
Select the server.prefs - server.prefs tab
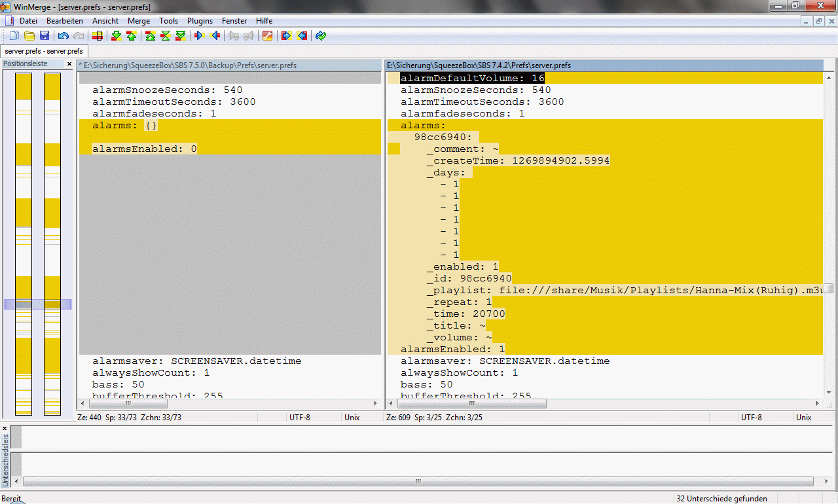pyautogui.click(x=44, y=51)
